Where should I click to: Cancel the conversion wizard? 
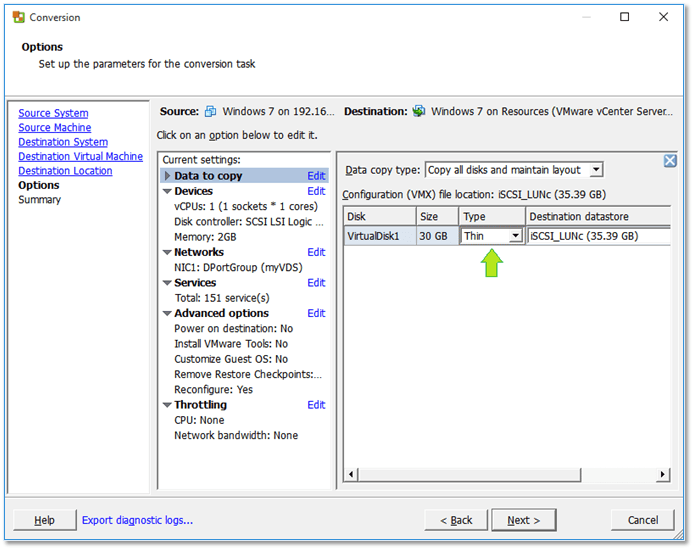(x=643, y=520)
